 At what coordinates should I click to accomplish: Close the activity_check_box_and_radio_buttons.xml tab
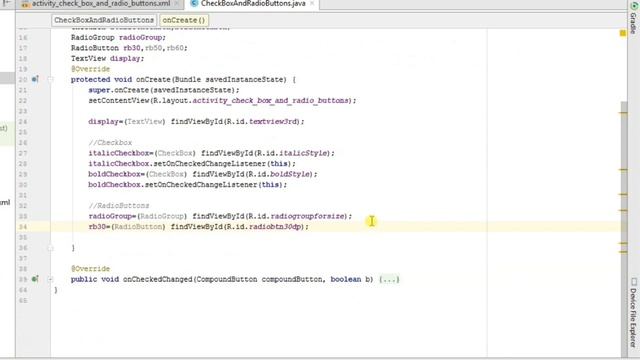tap(177, 4)
